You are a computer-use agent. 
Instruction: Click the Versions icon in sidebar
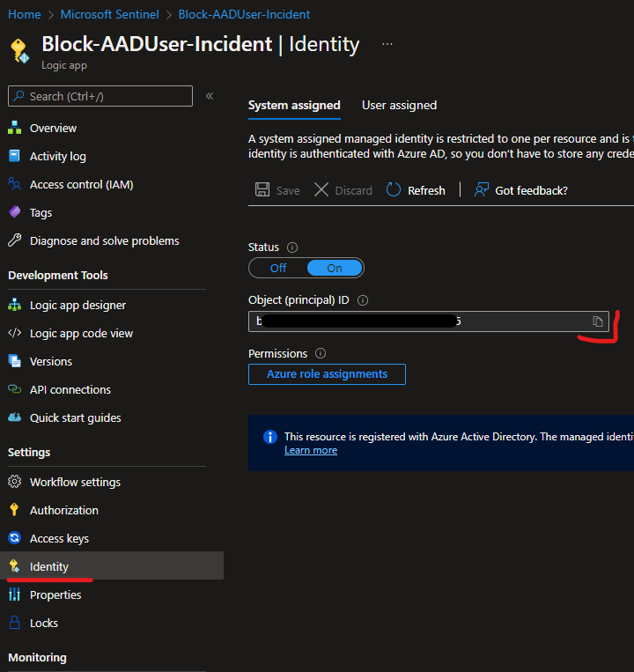[x=15, y=361]
